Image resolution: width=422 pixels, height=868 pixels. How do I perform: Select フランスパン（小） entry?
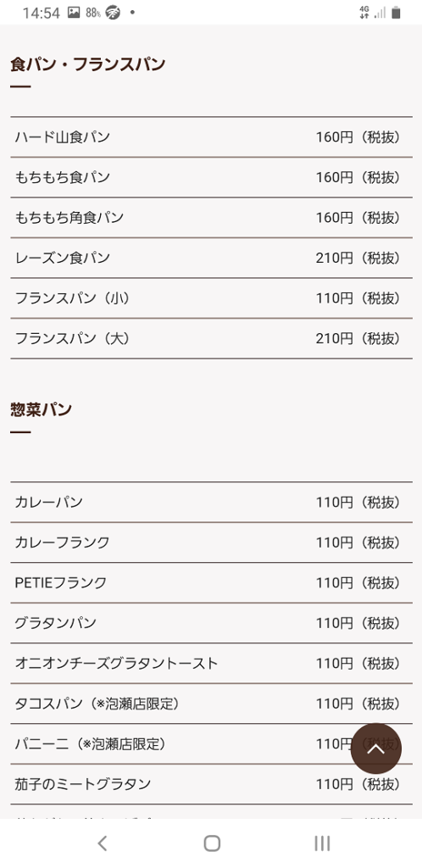click(211, 298)
